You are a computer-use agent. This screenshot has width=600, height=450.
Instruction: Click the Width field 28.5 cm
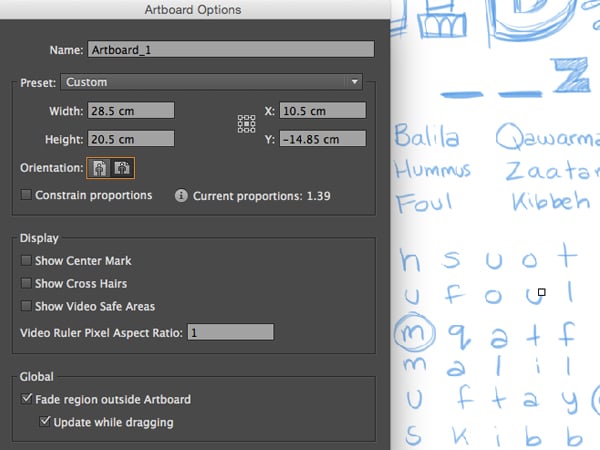131,111
